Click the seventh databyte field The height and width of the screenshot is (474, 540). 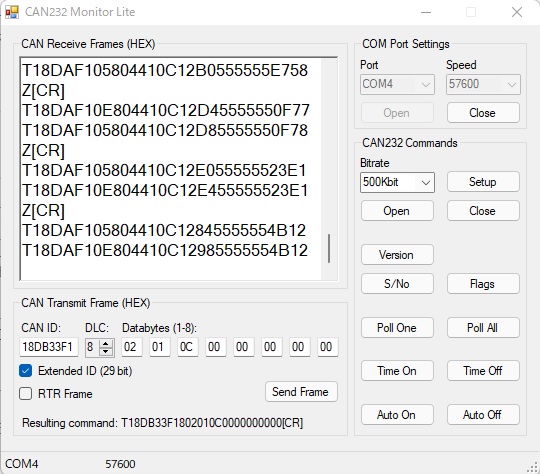click(x=300, y=347)
